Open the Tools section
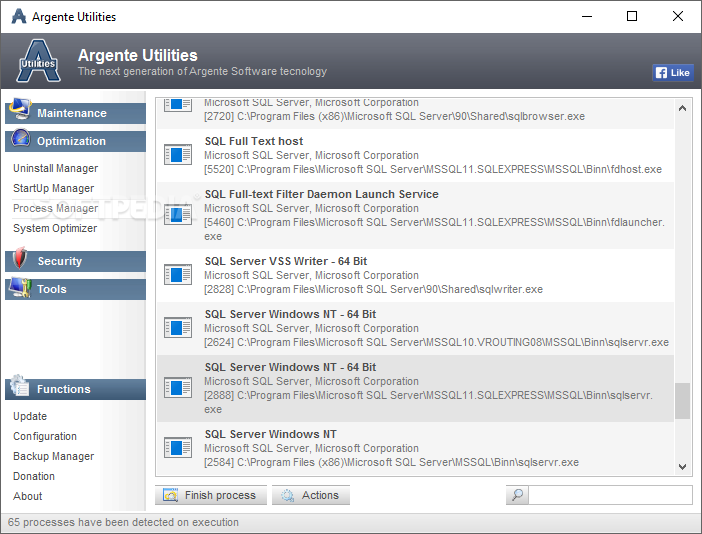The image size is (702, 534). coord(75,289)
